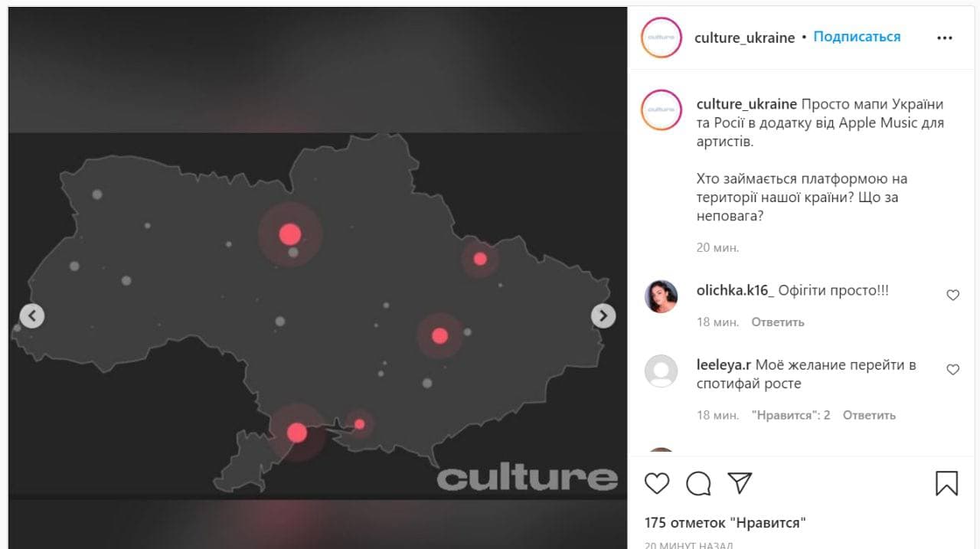Viewport: 980px width, 549px height.
Task: Like the leeleya.r comment heart
Action: coord(953,370)
